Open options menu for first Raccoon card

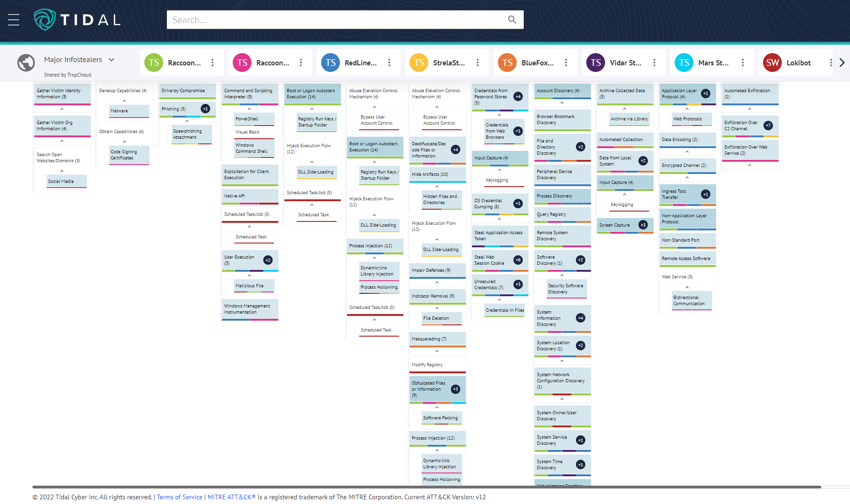pos(212,63)
